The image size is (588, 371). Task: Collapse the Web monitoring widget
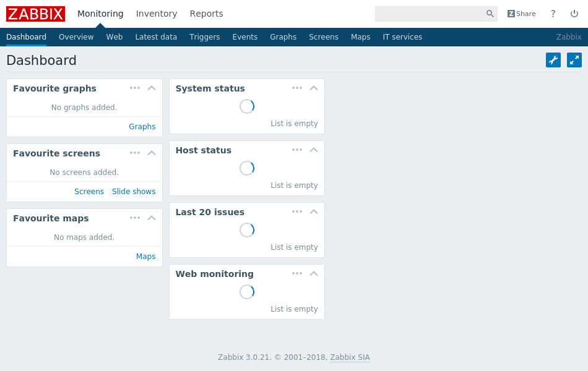314,273
